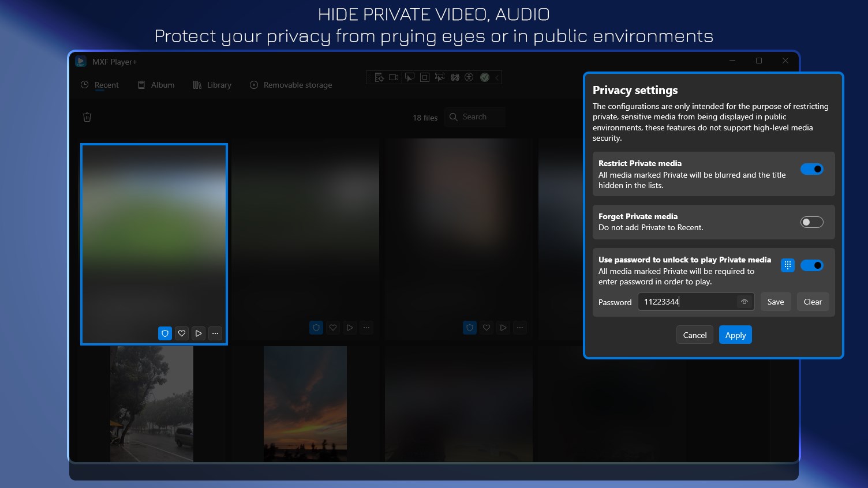Image resolution: width=868 pixels, height=488 pixels.
Task: Mark the selected video as Private with the shield icon
Action: 165,333
